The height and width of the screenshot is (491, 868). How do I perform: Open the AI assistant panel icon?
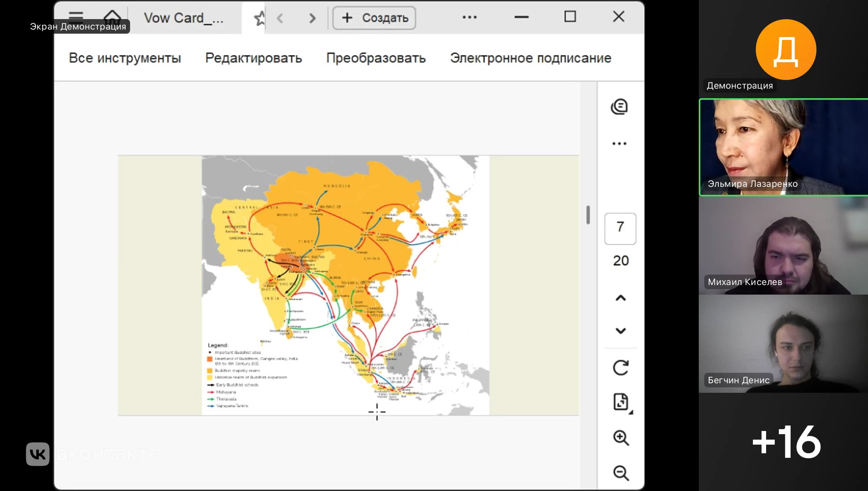[619, 107]
